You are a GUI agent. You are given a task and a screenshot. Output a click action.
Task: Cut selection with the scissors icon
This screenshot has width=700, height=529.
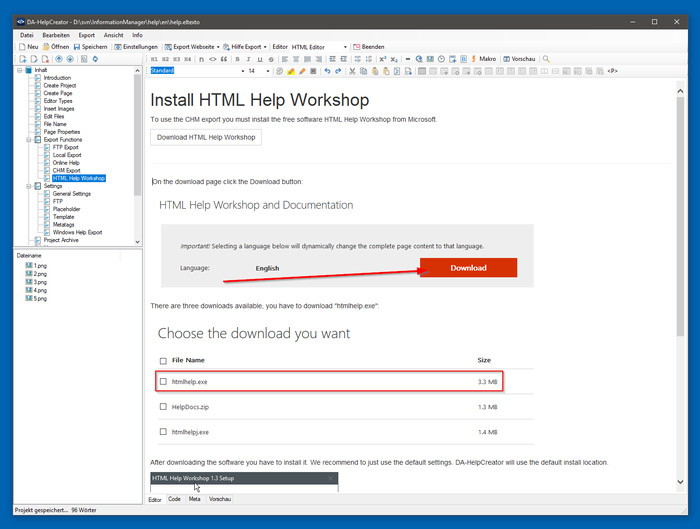(x=352, y=71)
